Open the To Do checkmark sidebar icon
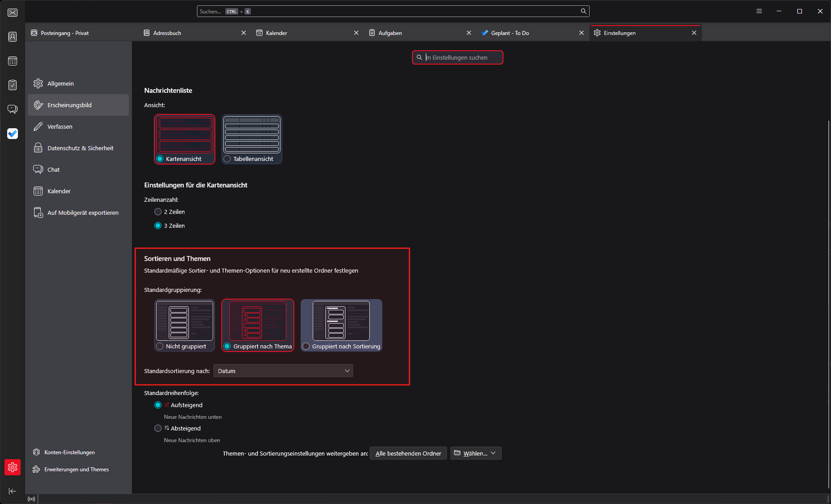 pos(13,134)
